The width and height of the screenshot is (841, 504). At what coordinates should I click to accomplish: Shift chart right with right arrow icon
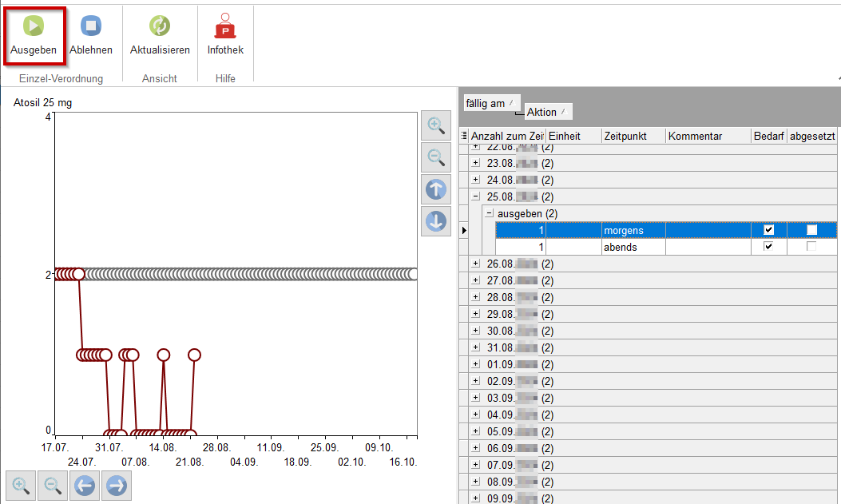pyautogui.click(x=116, y=485)
